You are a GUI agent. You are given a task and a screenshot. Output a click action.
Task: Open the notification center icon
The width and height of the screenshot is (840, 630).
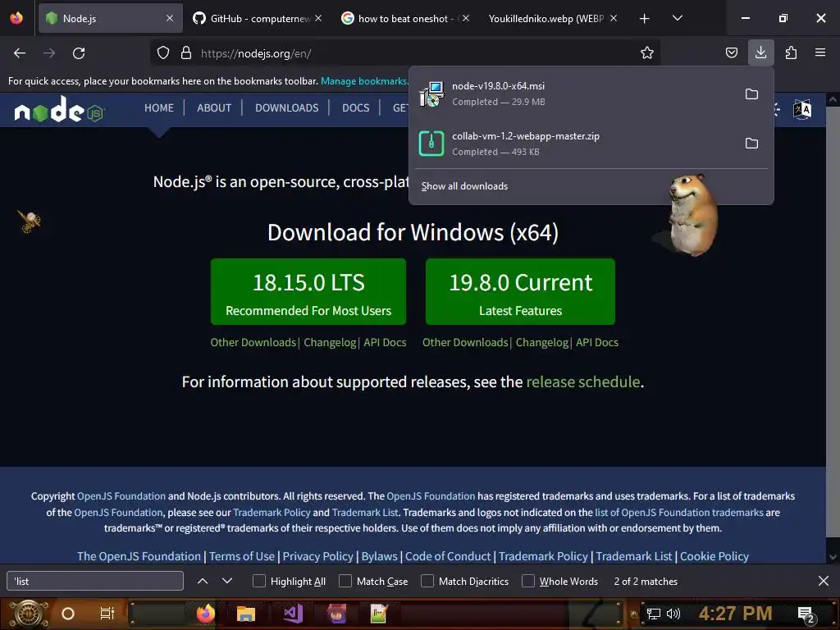coord(806,614)
